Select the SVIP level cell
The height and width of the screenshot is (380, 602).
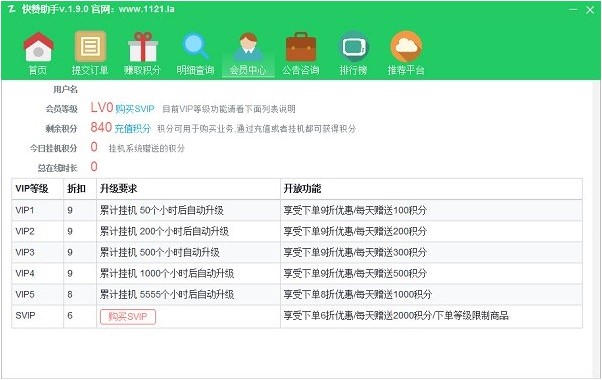click(38, 316)
